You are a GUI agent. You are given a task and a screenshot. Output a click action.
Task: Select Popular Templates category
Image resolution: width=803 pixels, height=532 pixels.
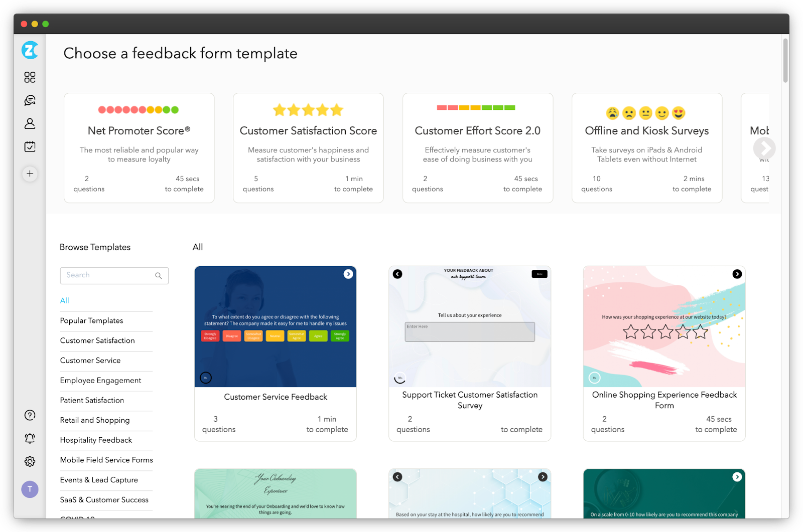[x=92, y=320]
